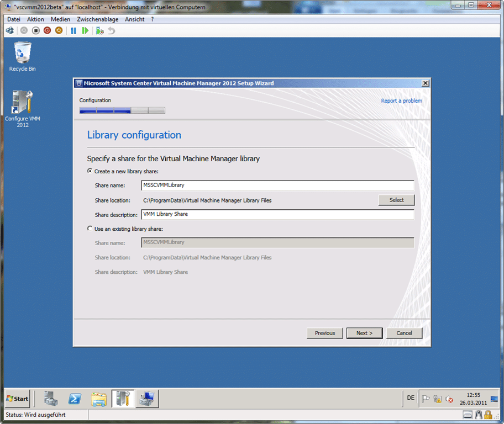Click the Status: Wird ausgeführt text

point(35,415)
